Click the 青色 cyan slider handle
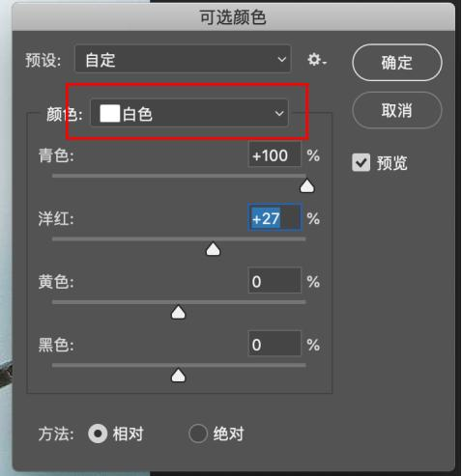Screen dimensions: 462x476 coord(306,186)
